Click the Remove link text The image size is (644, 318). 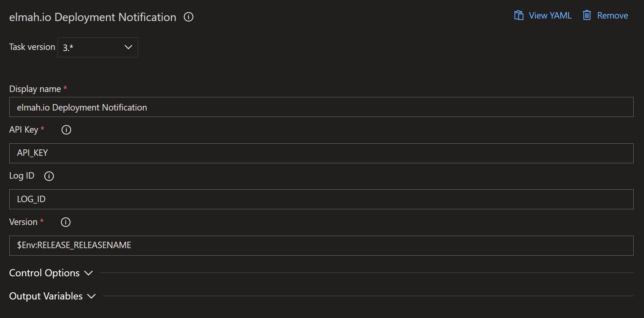[613, 15]
